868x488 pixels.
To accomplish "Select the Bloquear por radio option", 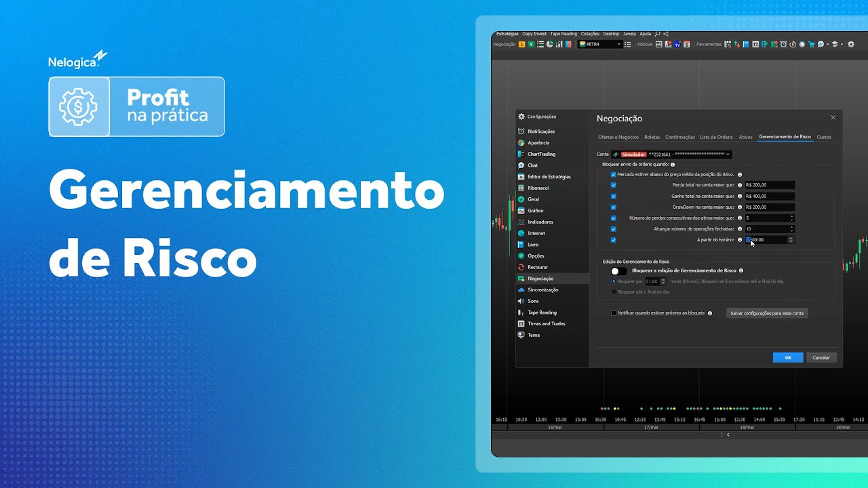I will (614, 281).
